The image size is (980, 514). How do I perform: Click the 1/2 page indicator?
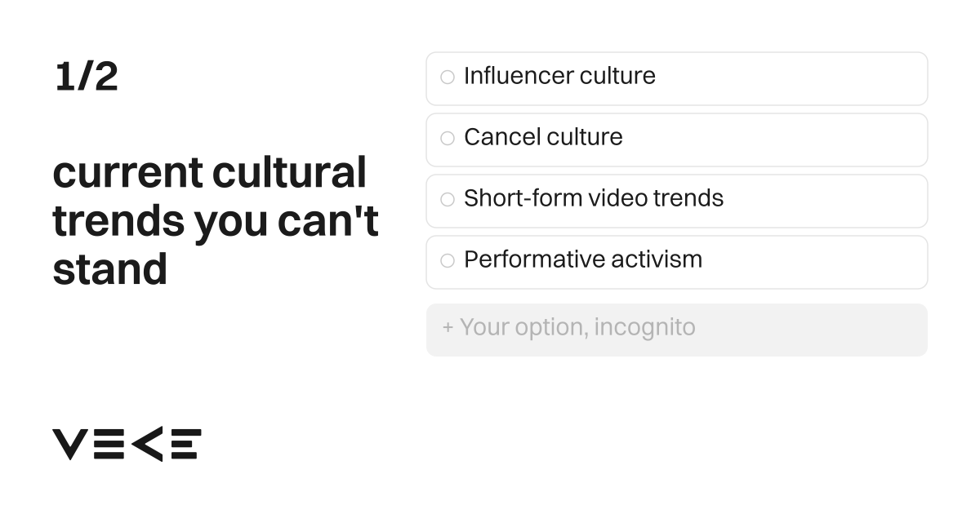click(x=87, y=77)
